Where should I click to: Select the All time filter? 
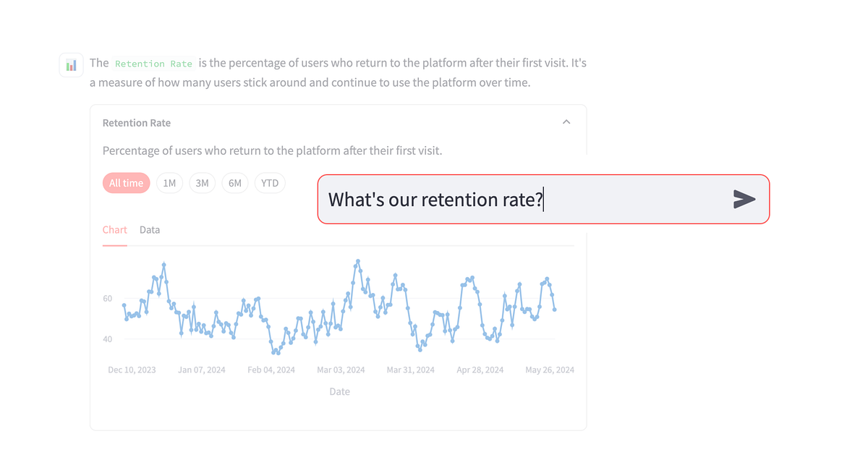point(126,183)
